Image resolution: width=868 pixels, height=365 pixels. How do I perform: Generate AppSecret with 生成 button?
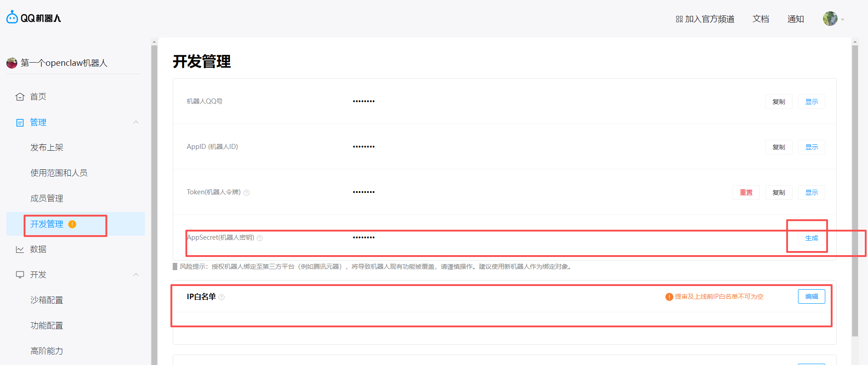[811, 238]
